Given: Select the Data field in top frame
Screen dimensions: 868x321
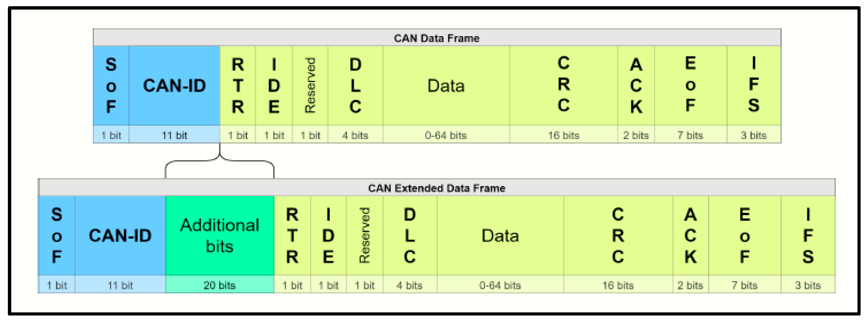Looking at the screenshot, I should [x=446, y=86].
